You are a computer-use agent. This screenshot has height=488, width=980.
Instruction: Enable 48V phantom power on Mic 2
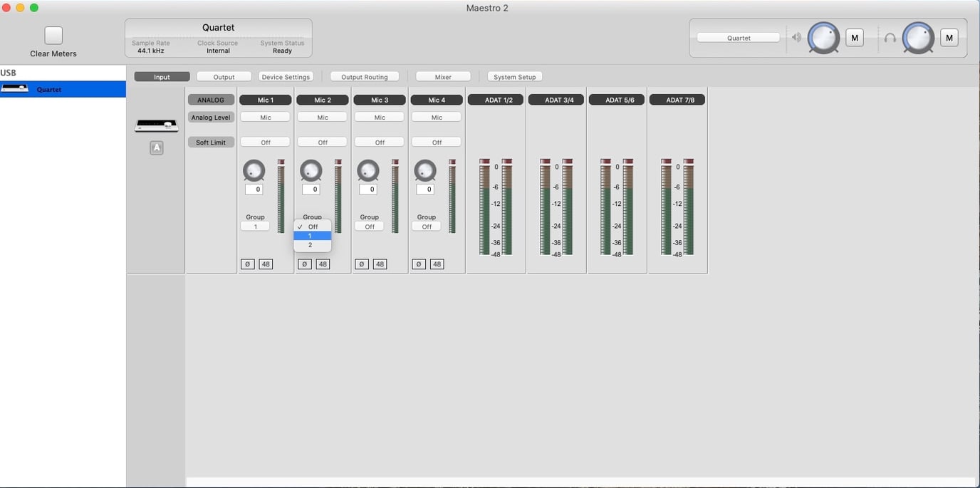[323, 264]
